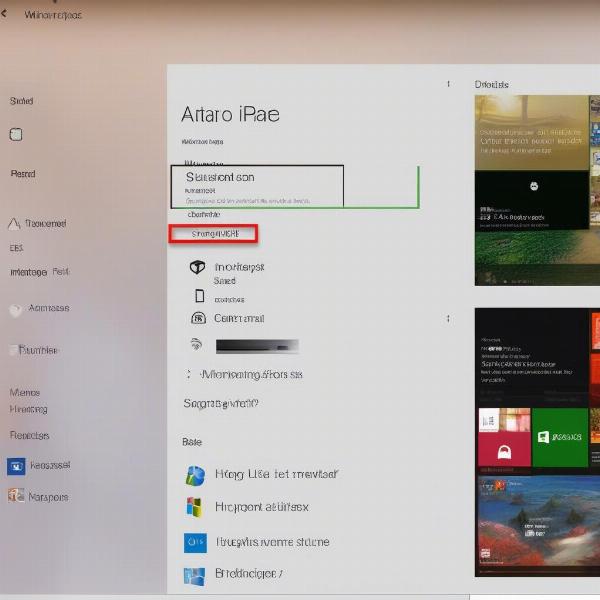Image resolution: width=600 pixels, height=600 pixels.
Task: Open the Hicog Llse tet rnevitaef item
Action: 276,474
